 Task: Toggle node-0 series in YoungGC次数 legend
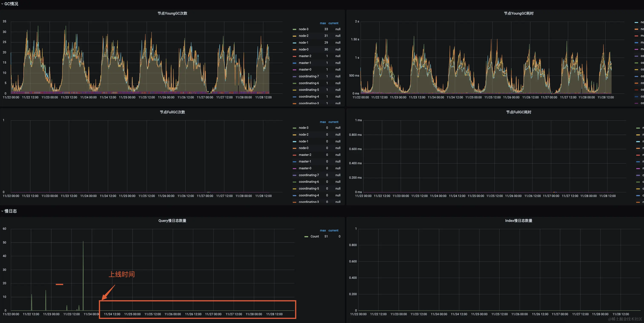pyautogui.click(x=303, y=49)
